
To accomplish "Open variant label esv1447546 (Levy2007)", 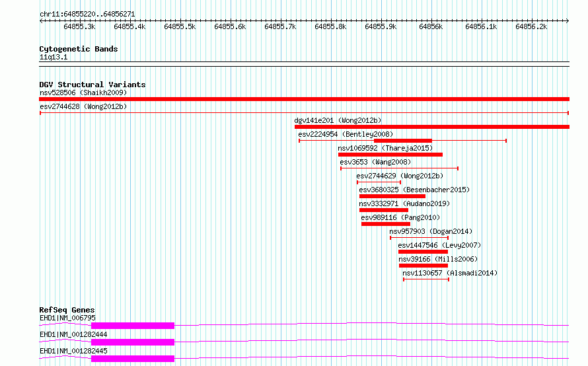I will [439, 245].
